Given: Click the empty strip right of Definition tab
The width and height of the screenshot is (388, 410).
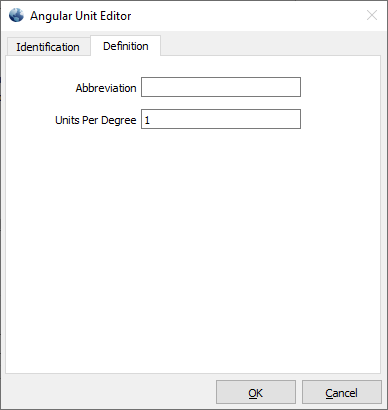Looking at the screenshot, I should coord(270,45).
